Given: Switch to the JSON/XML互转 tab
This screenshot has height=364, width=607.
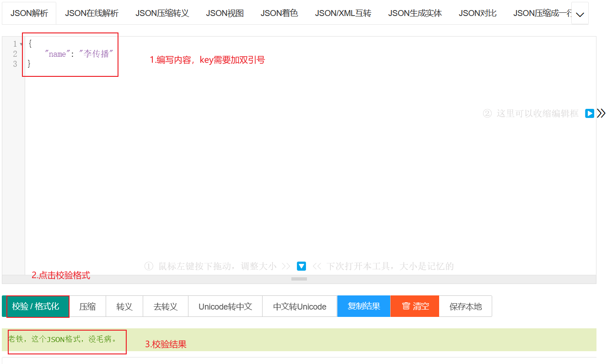Looking at the screenshot, I should coord(343,13).
